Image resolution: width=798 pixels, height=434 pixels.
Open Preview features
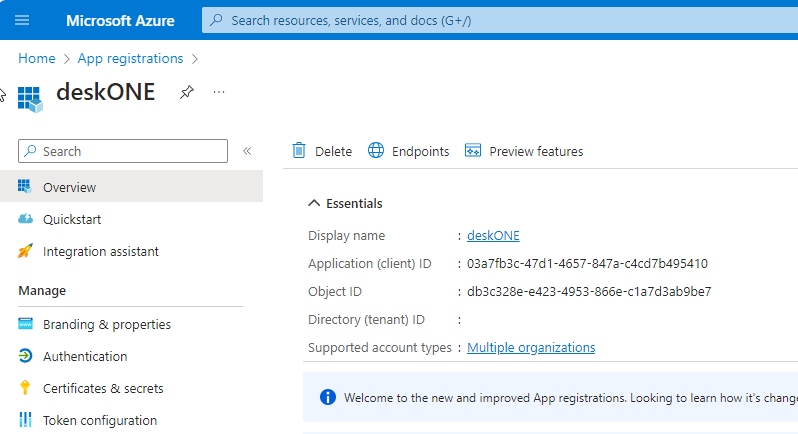coord(524,151)
